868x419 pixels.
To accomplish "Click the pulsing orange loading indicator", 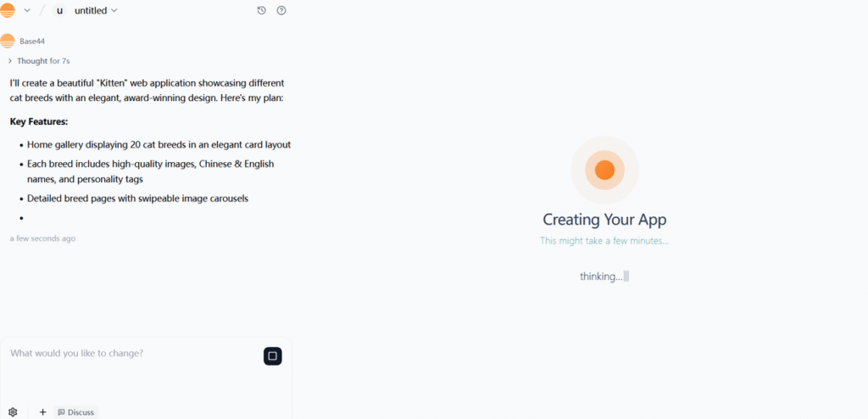I will 604,170.
